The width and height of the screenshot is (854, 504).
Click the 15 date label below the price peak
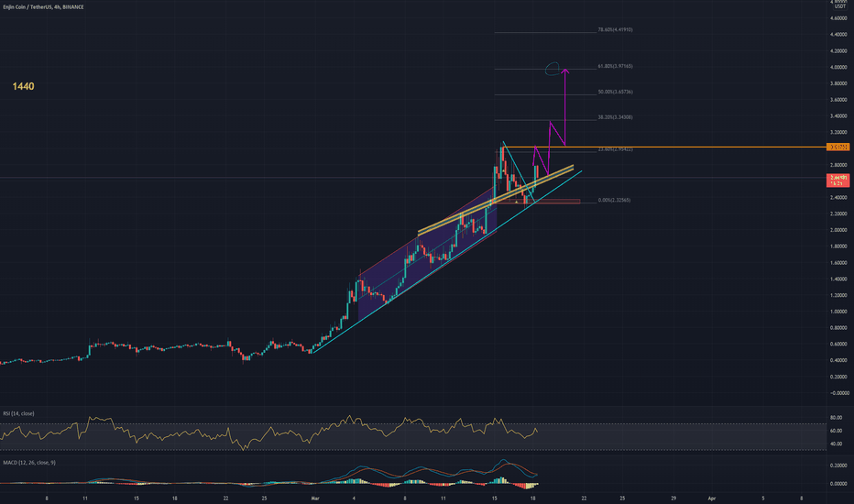495,498
